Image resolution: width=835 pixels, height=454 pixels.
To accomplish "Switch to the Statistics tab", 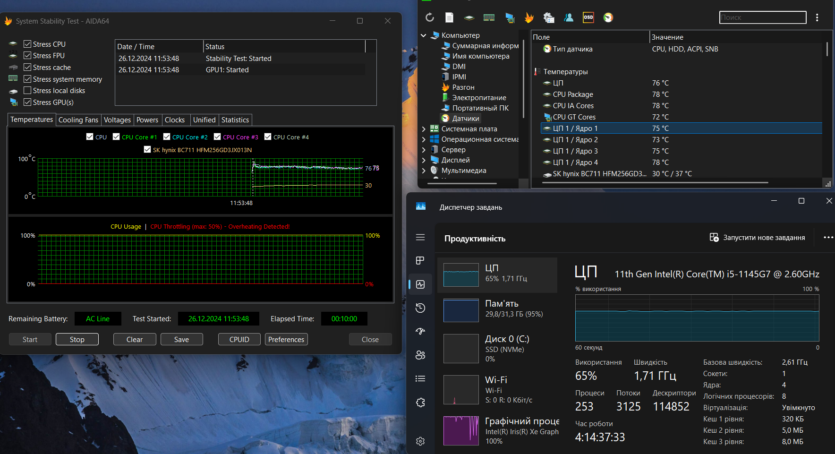I will pyautogui.click(x=235, y=120).
